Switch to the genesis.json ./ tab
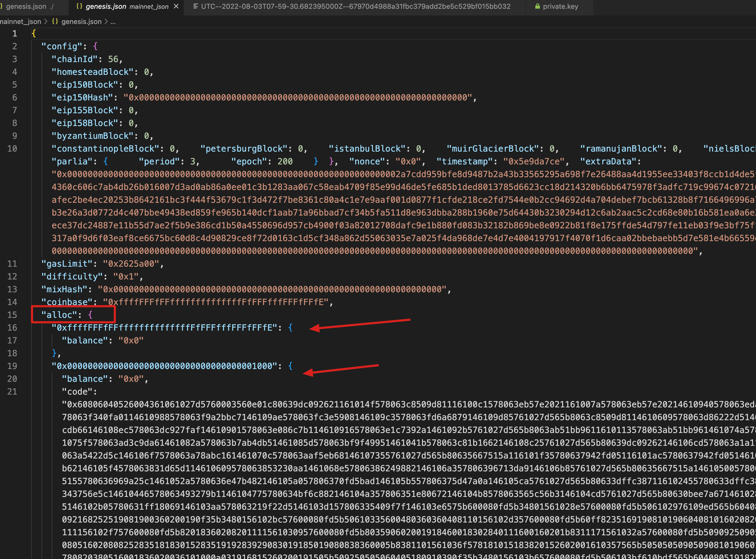The width and height of the screenshot is (756, 559). [26, 6]
